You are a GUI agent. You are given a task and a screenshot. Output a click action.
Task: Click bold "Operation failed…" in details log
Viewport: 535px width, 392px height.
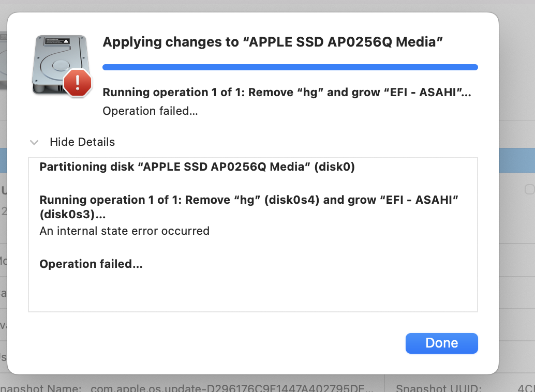coord(91,264)
